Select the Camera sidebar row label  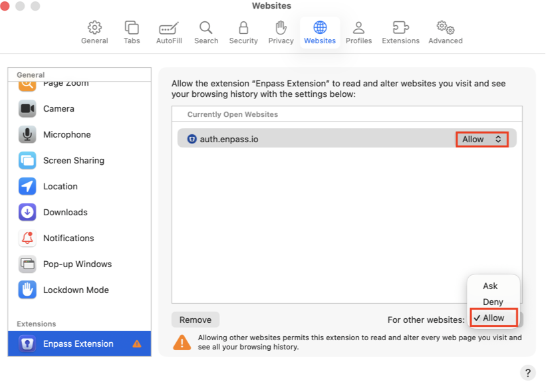tap(59, 108)
